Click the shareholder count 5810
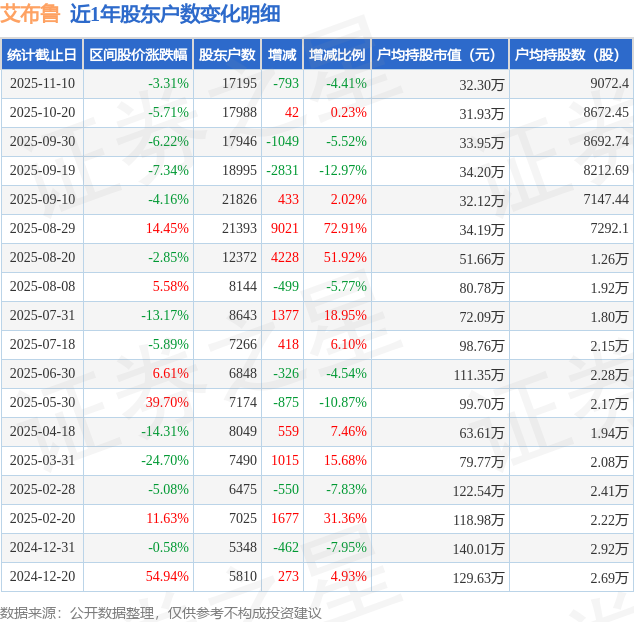634x622 pixels. point(243,576)
